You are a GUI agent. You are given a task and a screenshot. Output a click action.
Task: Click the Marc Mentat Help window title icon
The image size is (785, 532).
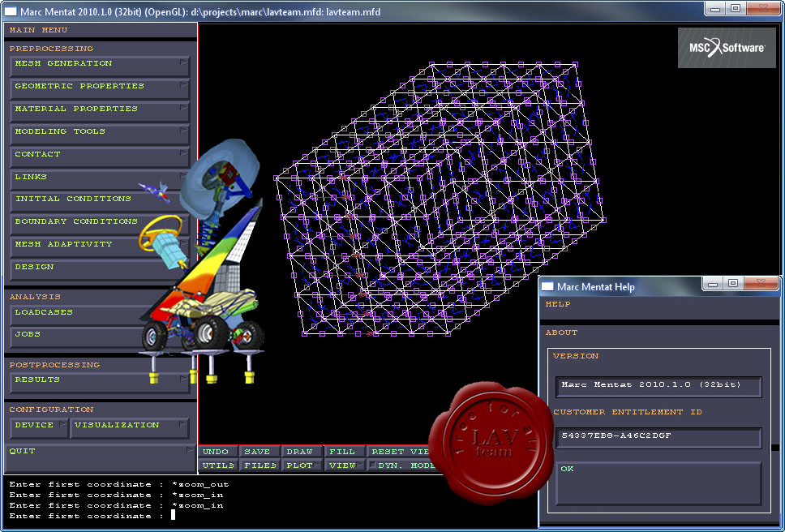click(x=548, y=286)
